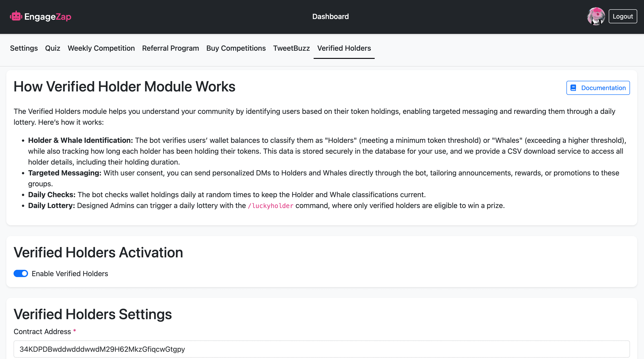Switch to TweetBuzz tab
This screenshot has height=359, width=644.
291,48
